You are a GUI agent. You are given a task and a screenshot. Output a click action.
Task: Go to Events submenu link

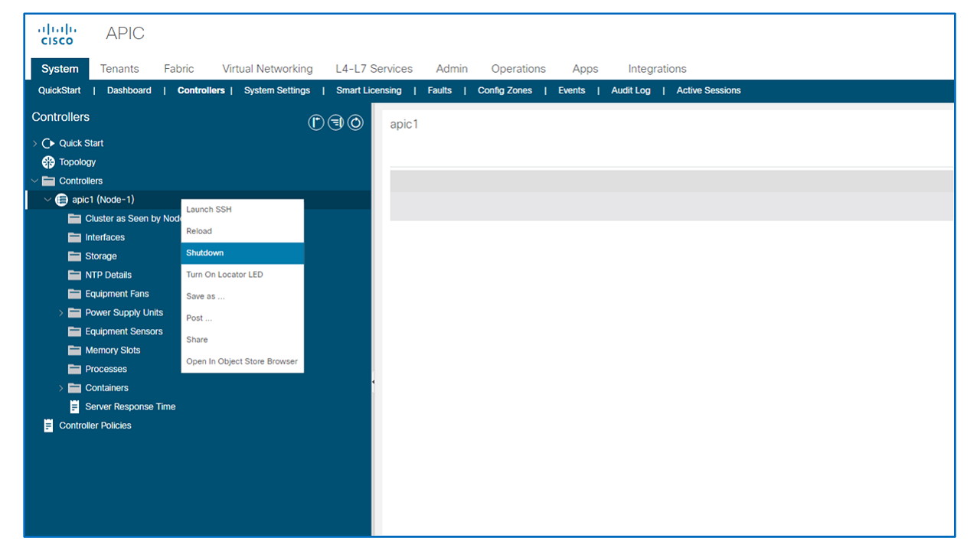(572, 90)
